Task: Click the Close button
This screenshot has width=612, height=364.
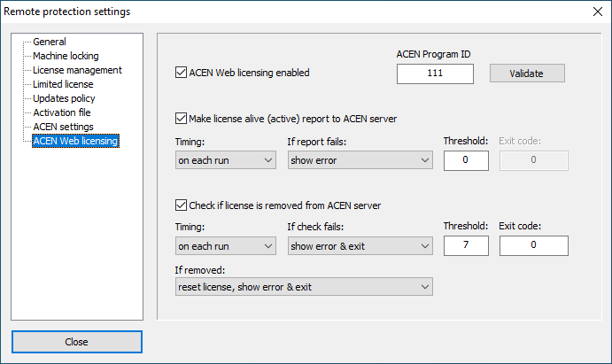Action: (x=77, y=342)
